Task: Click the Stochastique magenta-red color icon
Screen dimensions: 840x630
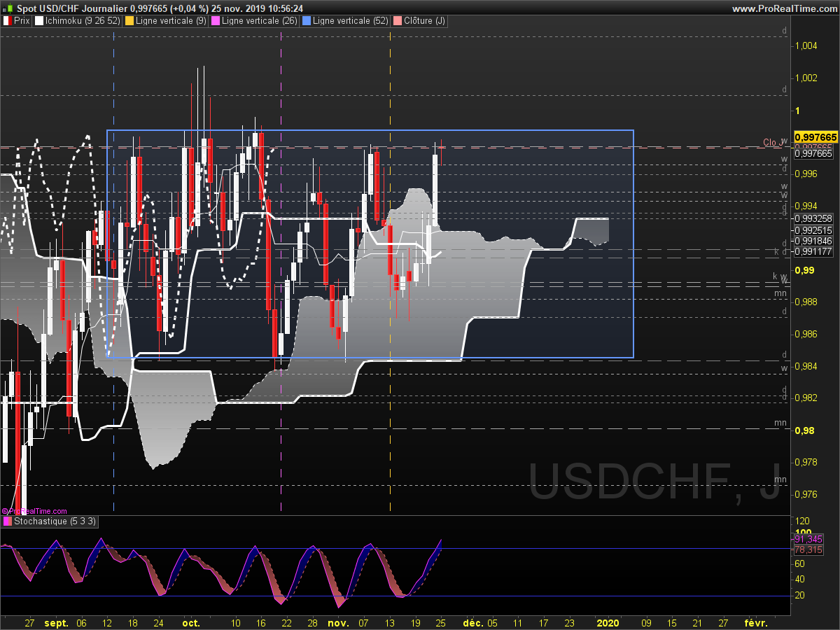Action: (8, 521)
